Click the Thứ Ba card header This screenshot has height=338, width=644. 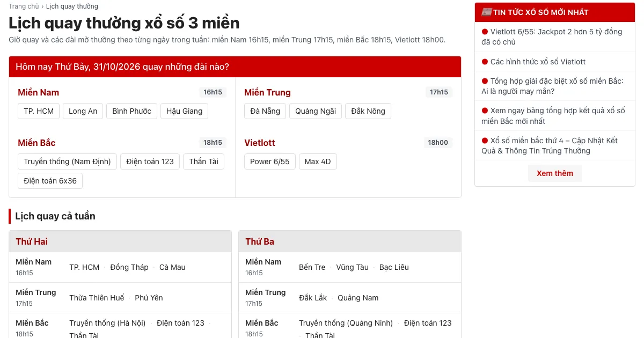pos(350,241)
